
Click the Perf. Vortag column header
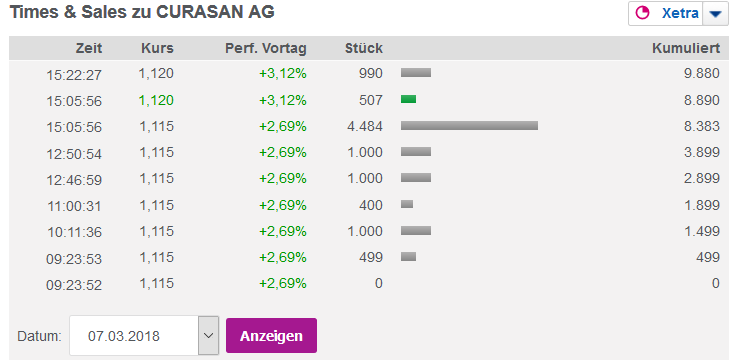click(266, 48)
